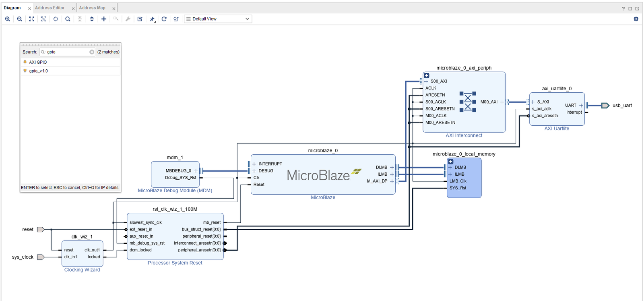Expand the microblaze_0_axi_periph block
Image resolution: width=644 pixels, height=301 pixels.
tap(427, 75)
